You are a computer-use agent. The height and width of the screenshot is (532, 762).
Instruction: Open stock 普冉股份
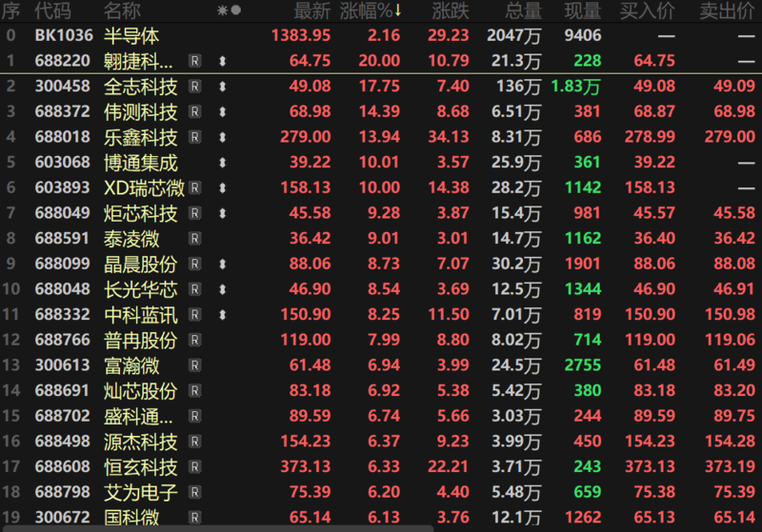[x=140, y=340]
